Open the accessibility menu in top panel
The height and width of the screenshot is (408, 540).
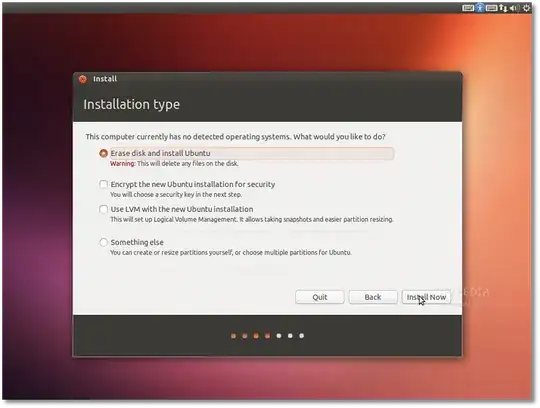(x=479, y=8)
